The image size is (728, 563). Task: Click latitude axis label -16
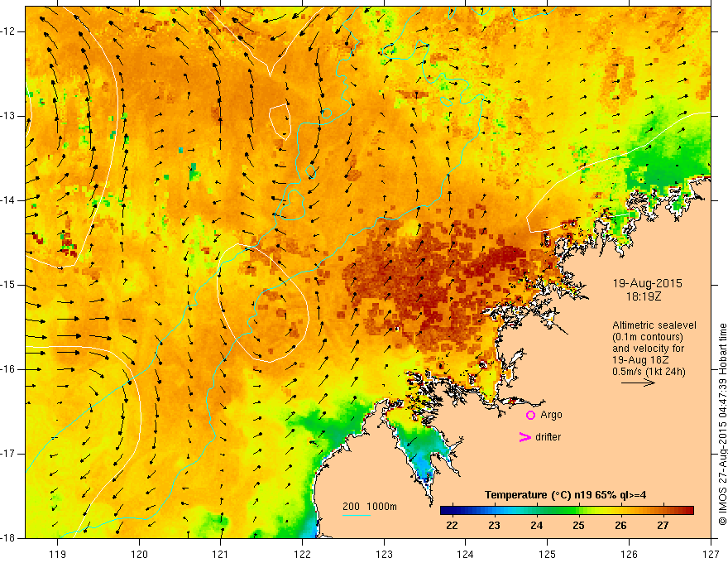click(x=8, y=369)
